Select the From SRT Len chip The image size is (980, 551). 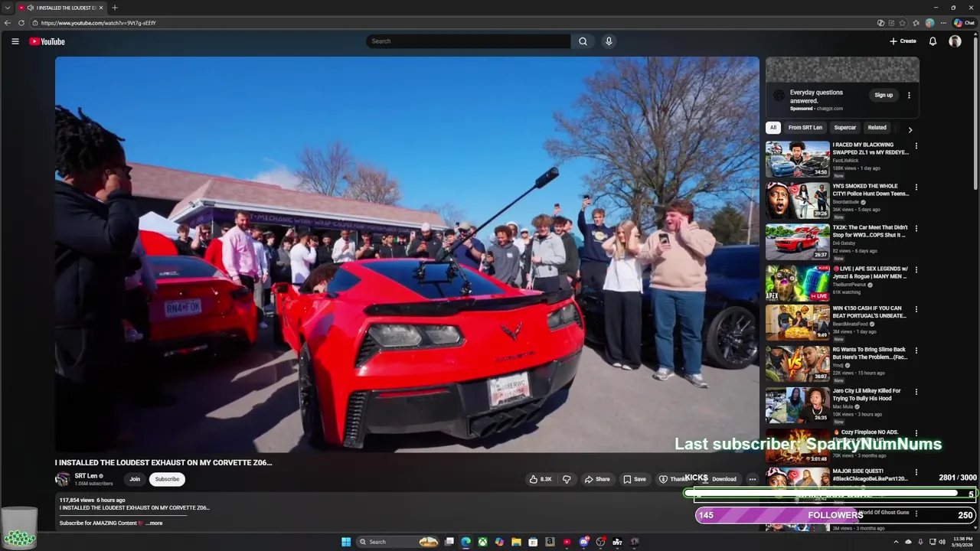point(805,128)
